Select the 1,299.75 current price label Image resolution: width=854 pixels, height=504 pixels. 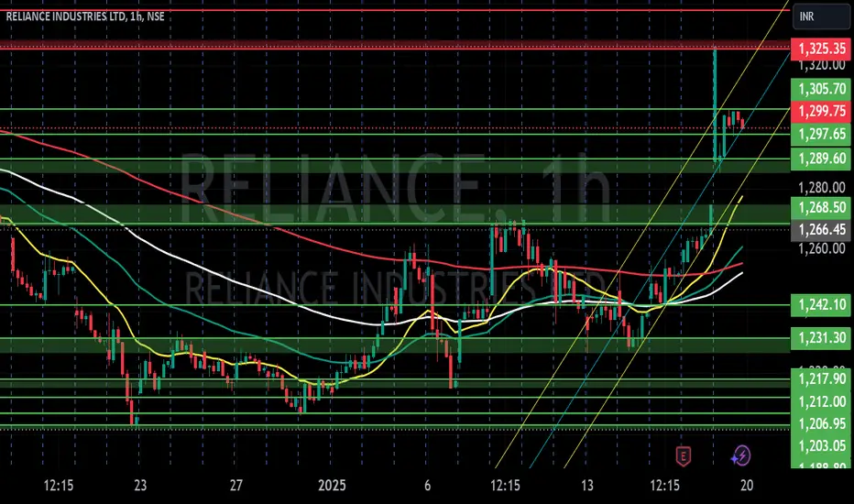(821, 111)
